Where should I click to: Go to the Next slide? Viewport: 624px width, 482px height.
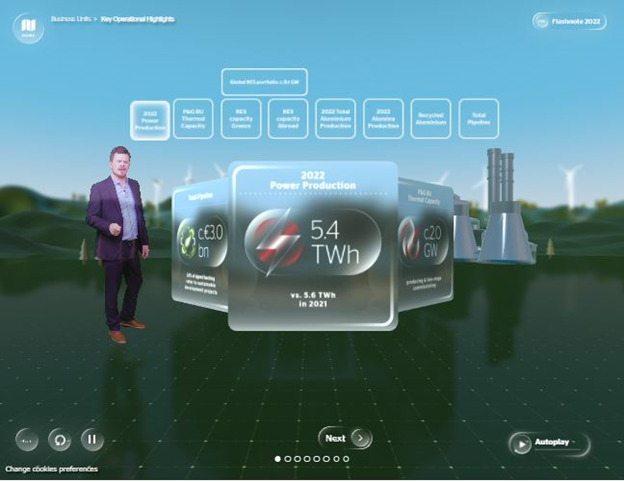pyautogui.click(x=345, y=438)
